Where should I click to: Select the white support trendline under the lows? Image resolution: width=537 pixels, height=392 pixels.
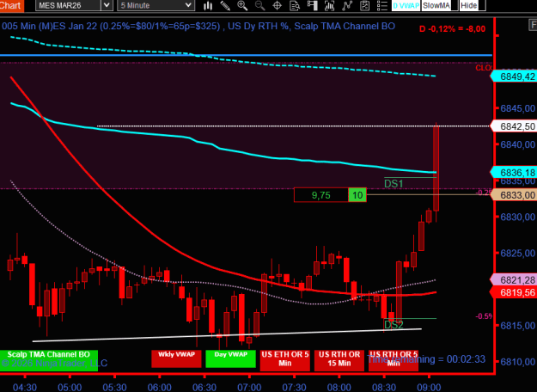227,335
